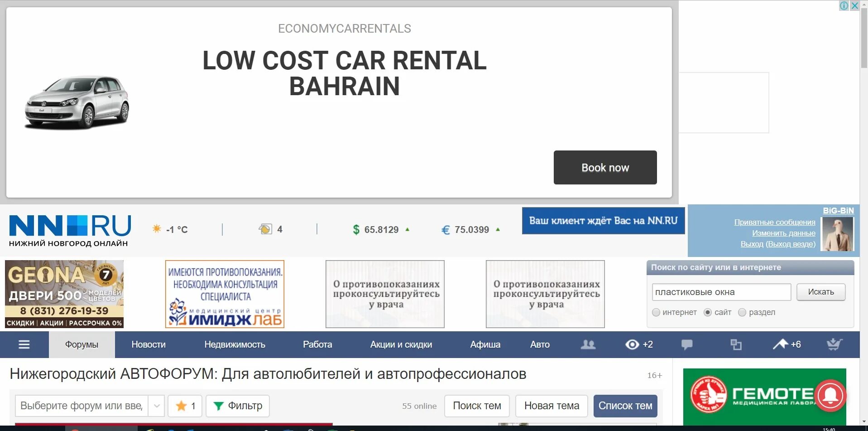Click the traffic jam icon showing 4
The image size is (868, 431).
[x=265, y=229]
